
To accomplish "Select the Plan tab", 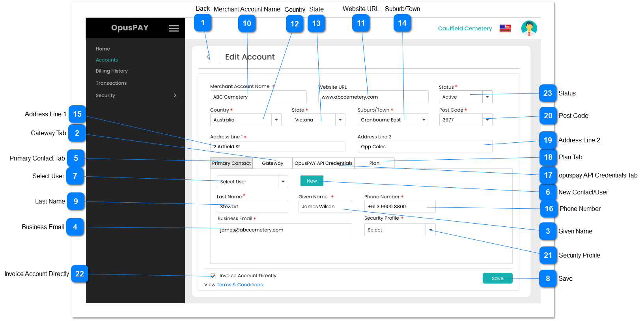I will click(374, 163).
